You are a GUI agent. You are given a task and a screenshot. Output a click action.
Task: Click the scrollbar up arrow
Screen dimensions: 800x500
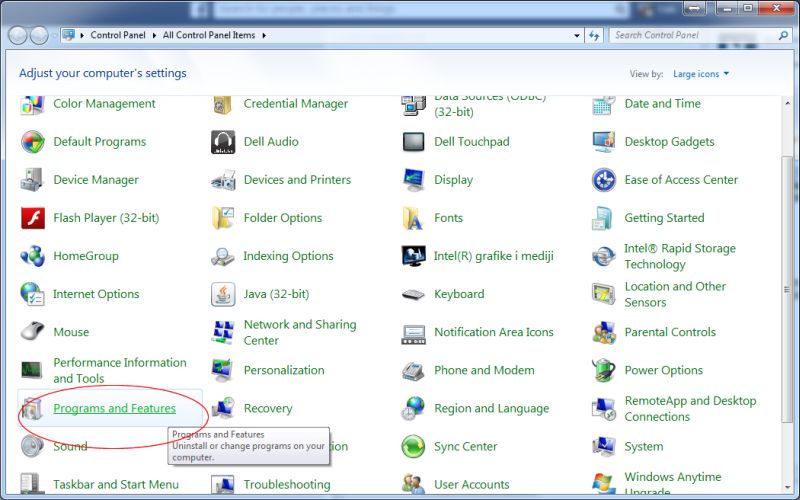pyautogui.click(x=787, y=103)
